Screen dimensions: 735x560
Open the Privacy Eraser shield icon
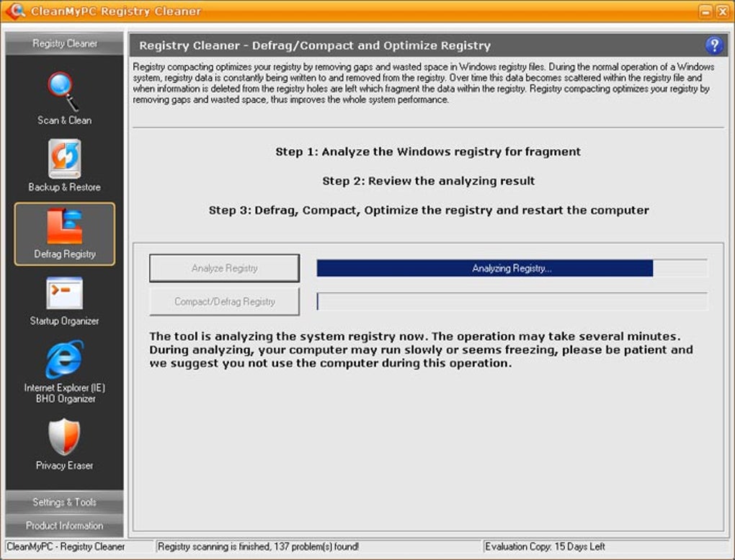65,437
